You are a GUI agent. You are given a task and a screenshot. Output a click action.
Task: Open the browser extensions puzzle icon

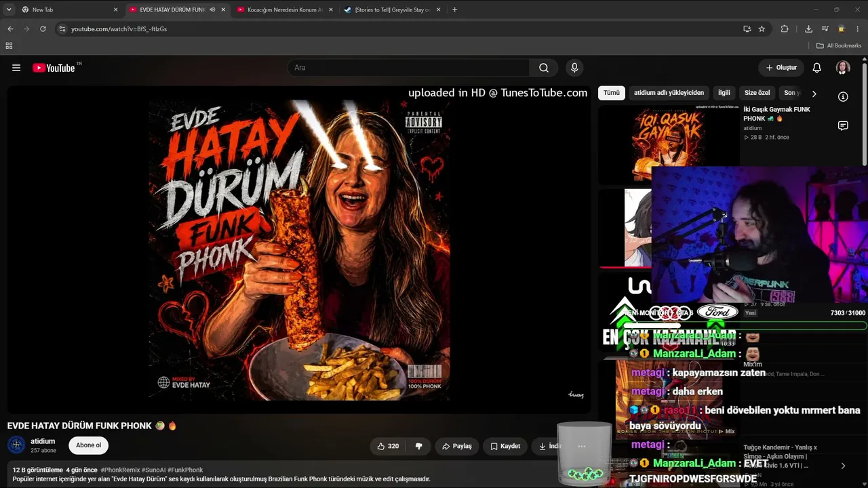(x=785, y=29)
